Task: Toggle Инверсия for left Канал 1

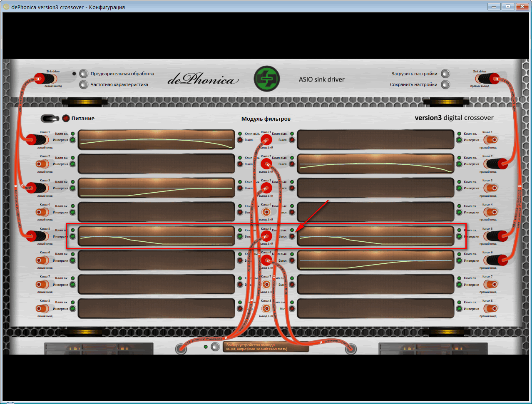Action: [x=73, y=140]
